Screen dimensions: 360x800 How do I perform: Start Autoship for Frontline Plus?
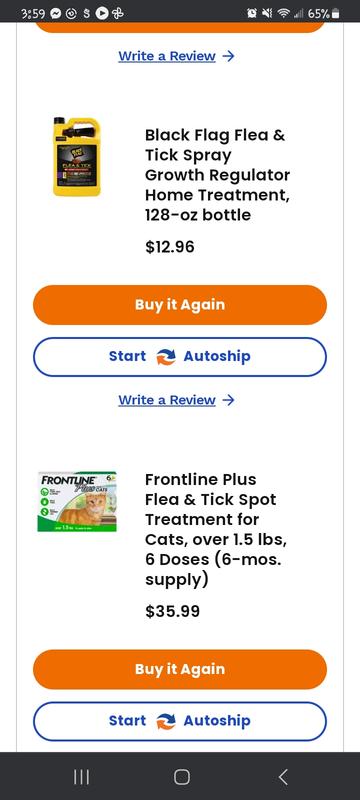click(179, 721)
